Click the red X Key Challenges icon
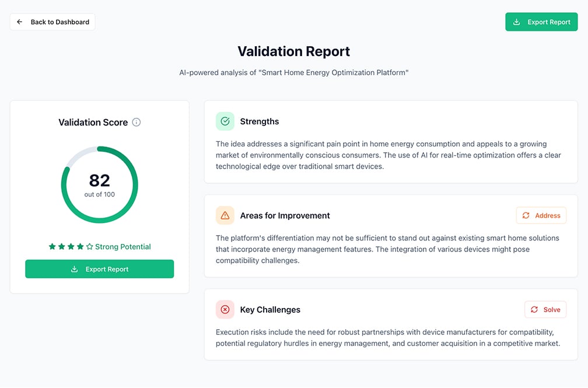This screenshot has height=388, width=588. click(x=225, y=310)
